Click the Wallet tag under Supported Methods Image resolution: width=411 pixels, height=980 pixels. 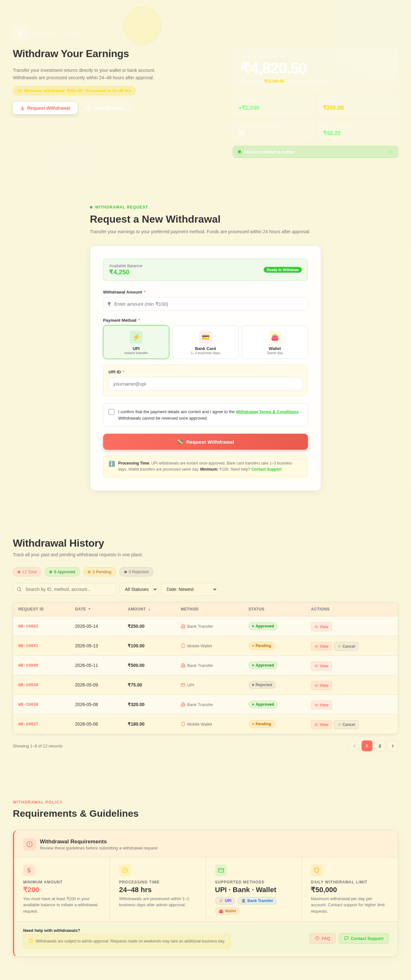coord(227,911)
